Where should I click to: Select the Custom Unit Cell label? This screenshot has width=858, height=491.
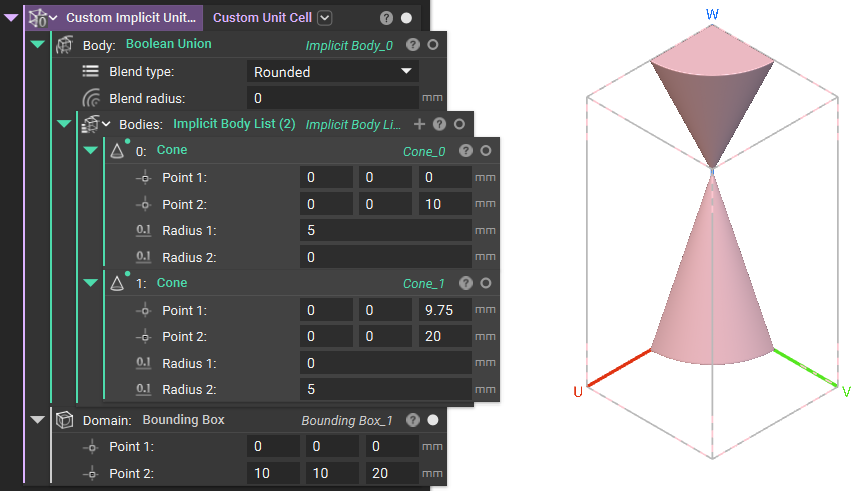(262, 18)
